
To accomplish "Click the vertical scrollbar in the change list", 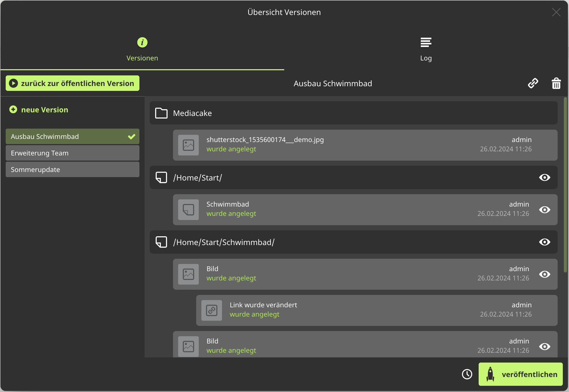I will pyautogui.click(x=565, y=185).
